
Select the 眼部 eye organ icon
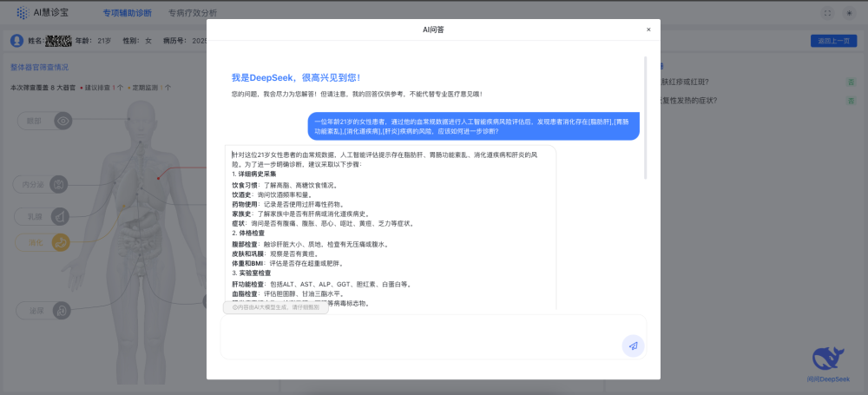coord(63,120)
